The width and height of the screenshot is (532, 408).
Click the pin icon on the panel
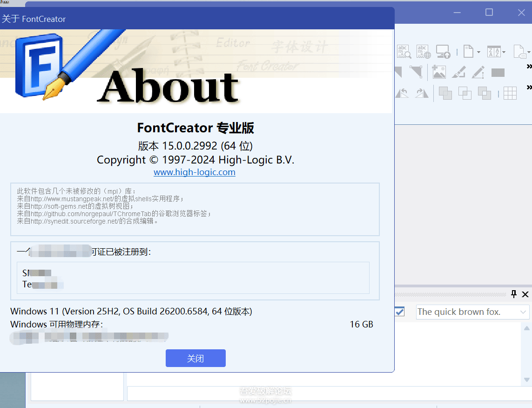[x=514, y=294]
